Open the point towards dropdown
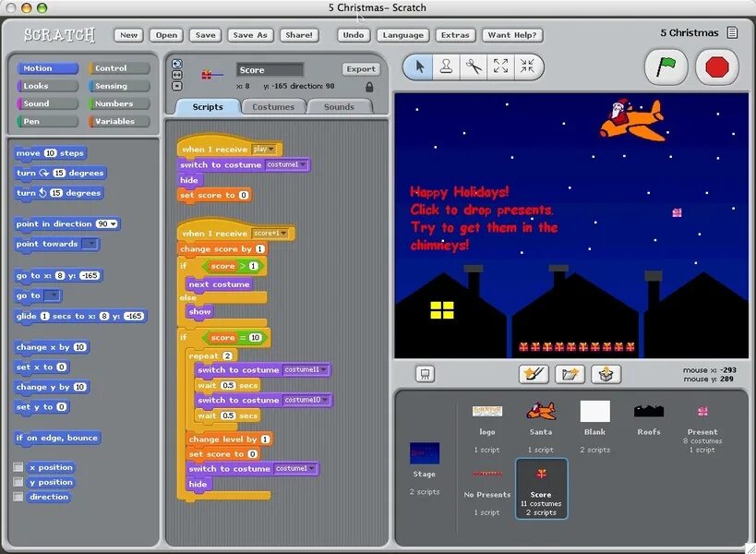 click(x=90, y=244)
